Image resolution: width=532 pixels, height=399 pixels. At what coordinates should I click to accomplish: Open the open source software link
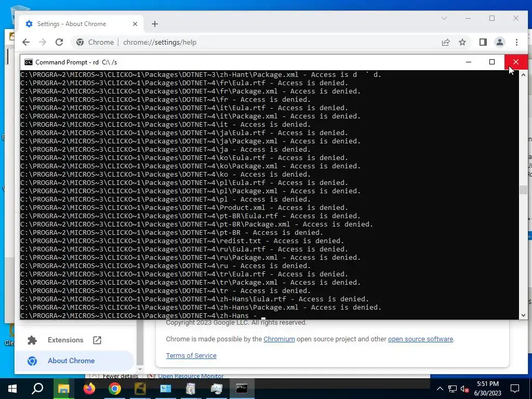coord(420,339)
